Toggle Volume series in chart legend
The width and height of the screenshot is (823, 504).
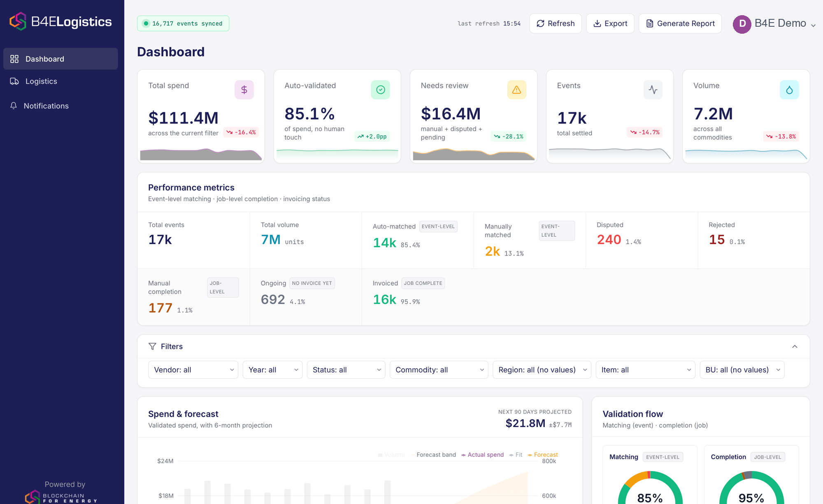pos(391,455)
